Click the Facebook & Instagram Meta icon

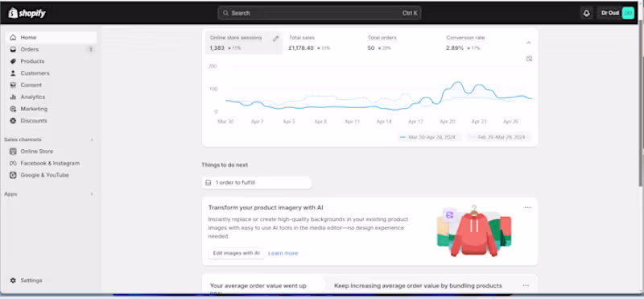coord(13,164)
